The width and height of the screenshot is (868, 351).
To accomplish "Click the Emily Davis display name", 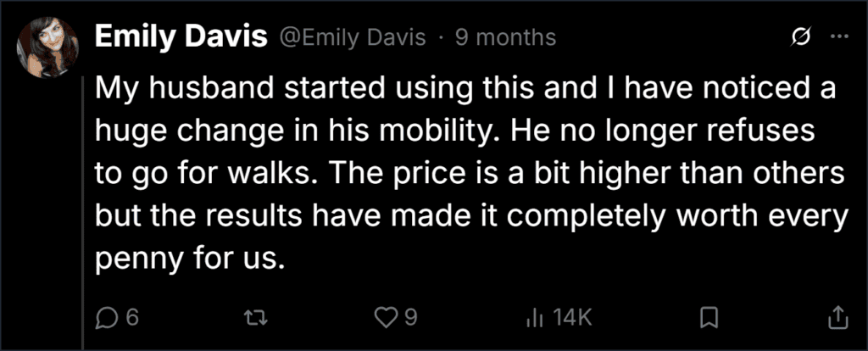I will [181, 37].
